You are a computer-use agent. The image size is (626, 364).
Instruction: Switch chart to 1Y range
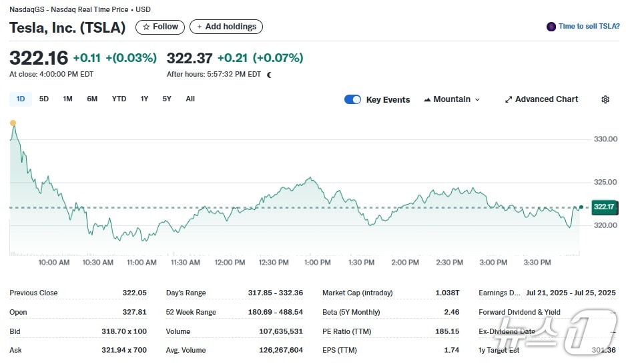[144, 99]
